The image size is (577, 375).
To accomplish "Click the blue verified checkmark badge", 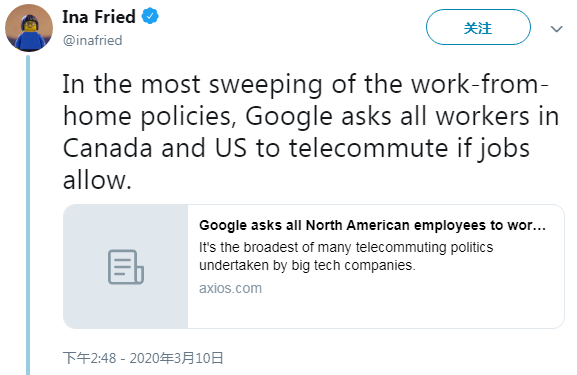I will coord(150,17).
